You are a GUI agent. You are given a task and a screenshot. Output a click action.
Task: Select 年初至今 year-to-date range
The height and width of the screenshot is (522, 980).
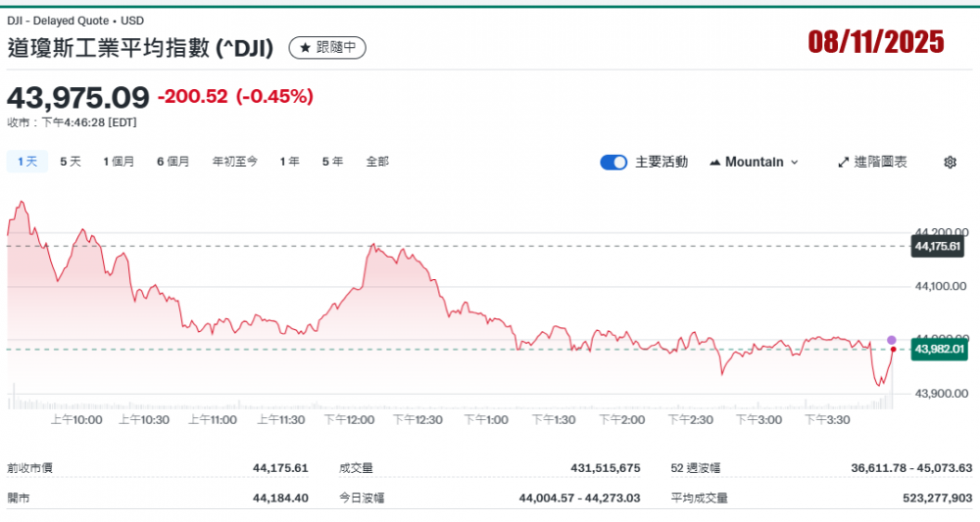click(x=235, y=162)
